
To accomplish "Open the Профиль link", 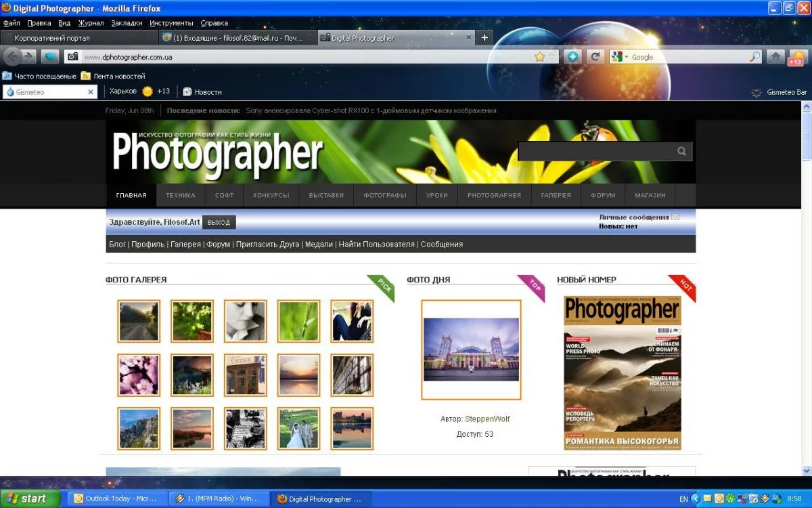I will 148,245.
